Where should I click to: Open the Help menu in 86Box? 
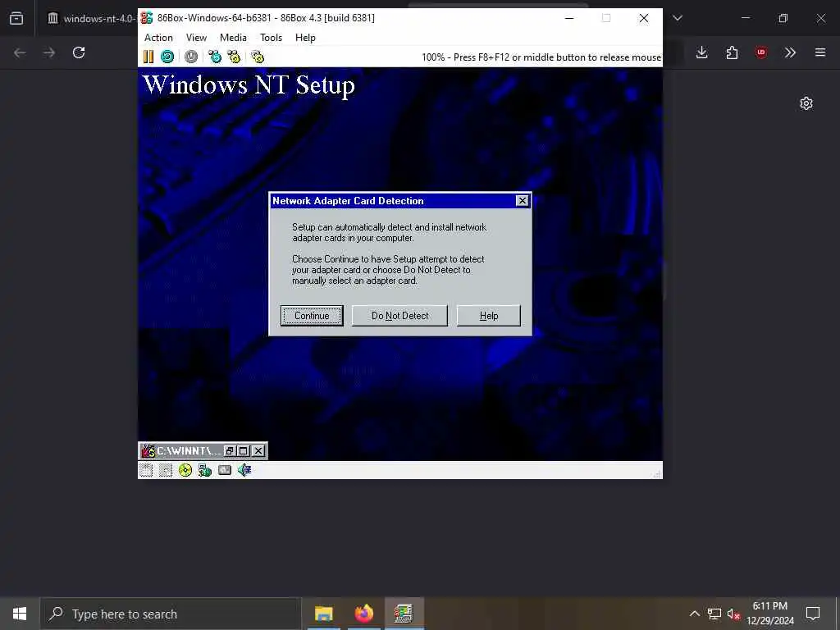pyautogui.click(x=305, y=38)
